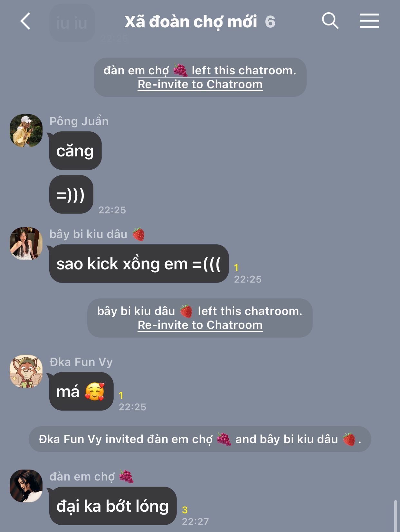
Task: Tap the "Đka Fun Vy invited" system notice
Action: 200,439
